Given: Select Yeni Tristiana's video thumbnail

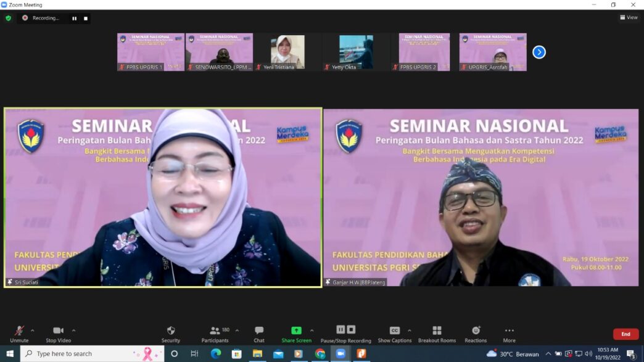Looking at the screenshot, I should (x=287, y=52).
